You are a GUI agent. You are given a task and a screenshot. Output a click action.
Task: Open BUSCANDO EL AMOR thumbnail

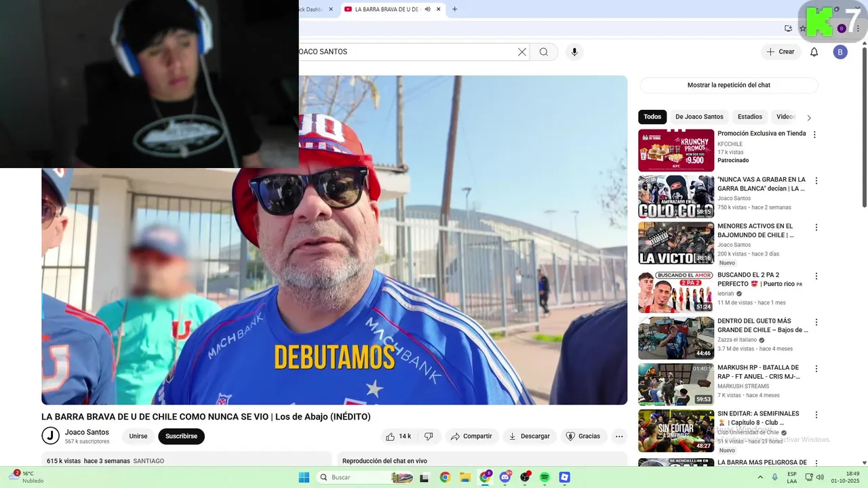click(x=676, y=292)
